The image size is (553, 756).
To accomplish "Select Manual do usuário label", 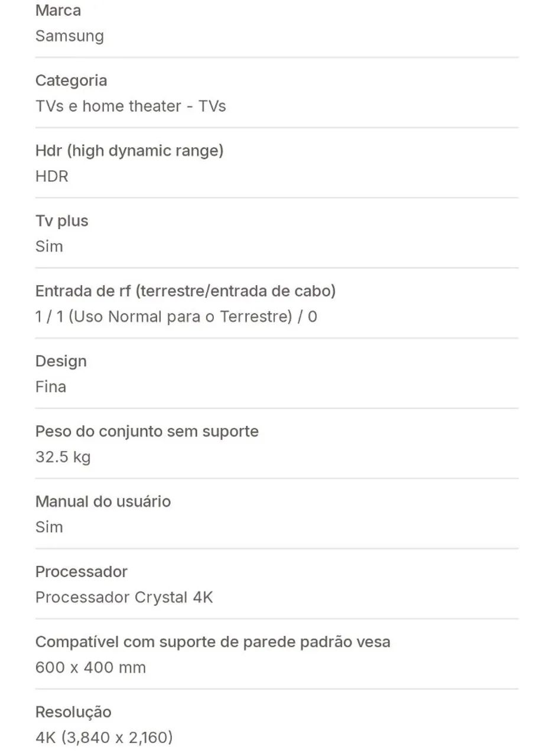I will coord(103,502).
